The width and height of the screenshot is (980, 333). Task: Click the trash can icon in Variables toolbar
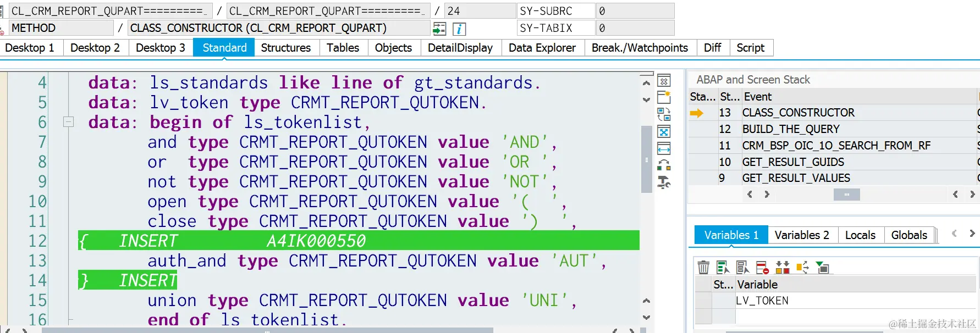click(703, 268)
